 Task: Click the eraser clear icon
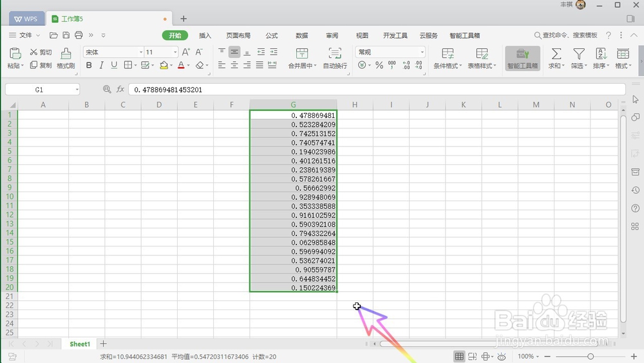200,65
